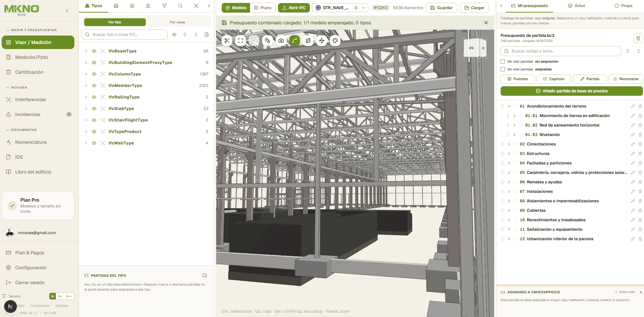Image resolution: width=644 pixels, height=317 pixels.
Task: Edit chapter 03 Estructuras with pencil icon
Action: pyautogui.click(x=632, y=154)
